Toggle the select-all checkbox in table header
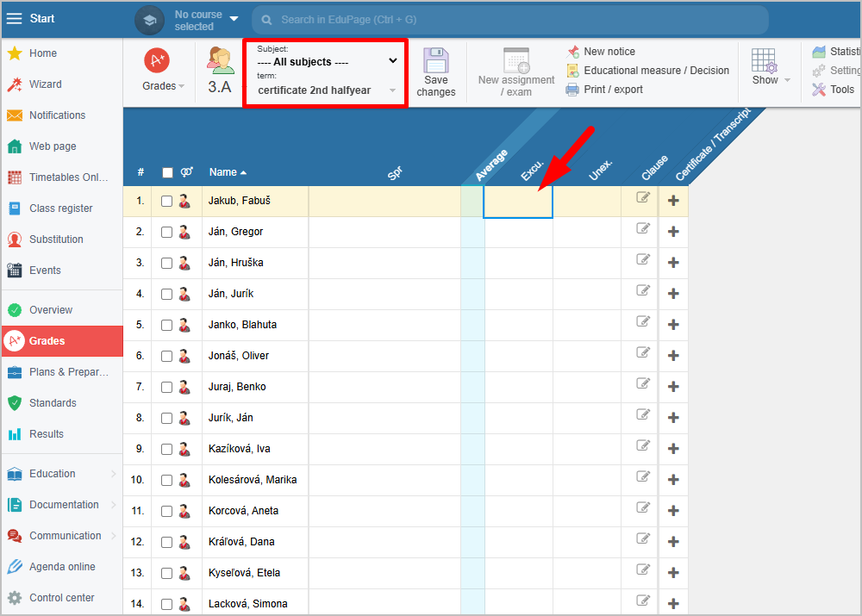The image size is (862, 616). [167, 172]
